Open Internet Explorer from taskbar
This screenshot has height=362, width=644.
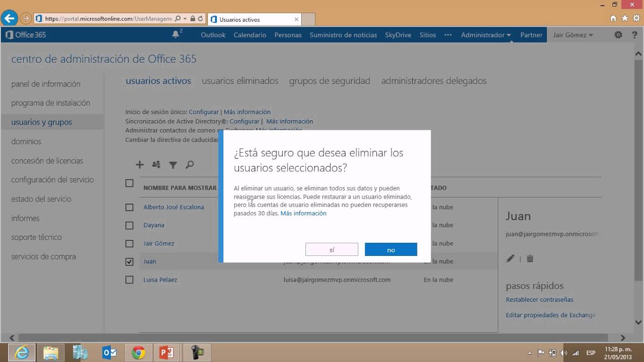[21, 352]
